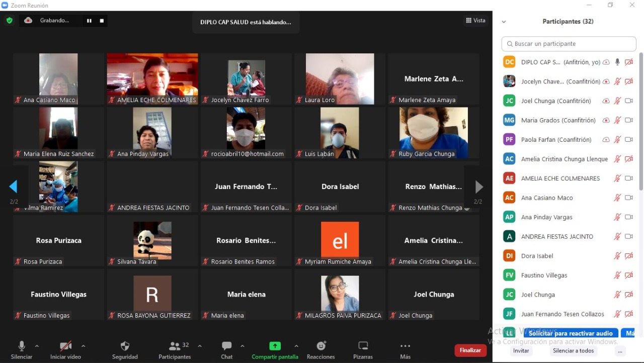Click muted mic icon for Joel Chunga Coanfitrión
This screenshot has height=363, width=644.
point(617,101)
